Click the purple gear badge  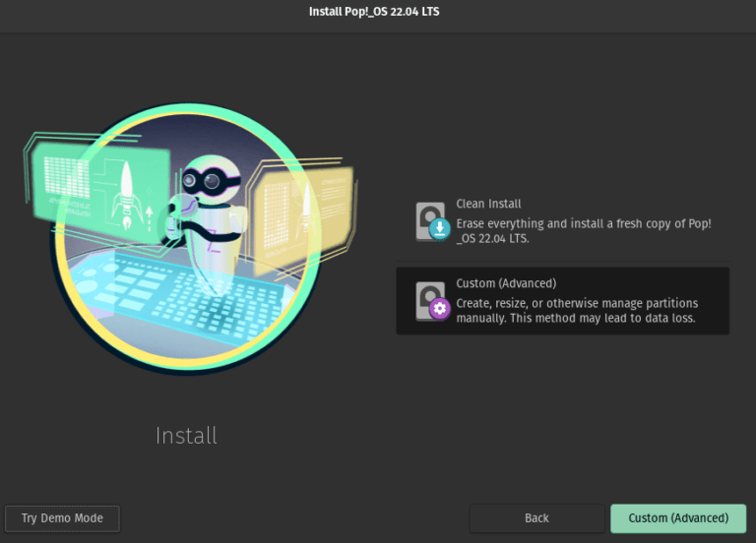pos(439,309)
